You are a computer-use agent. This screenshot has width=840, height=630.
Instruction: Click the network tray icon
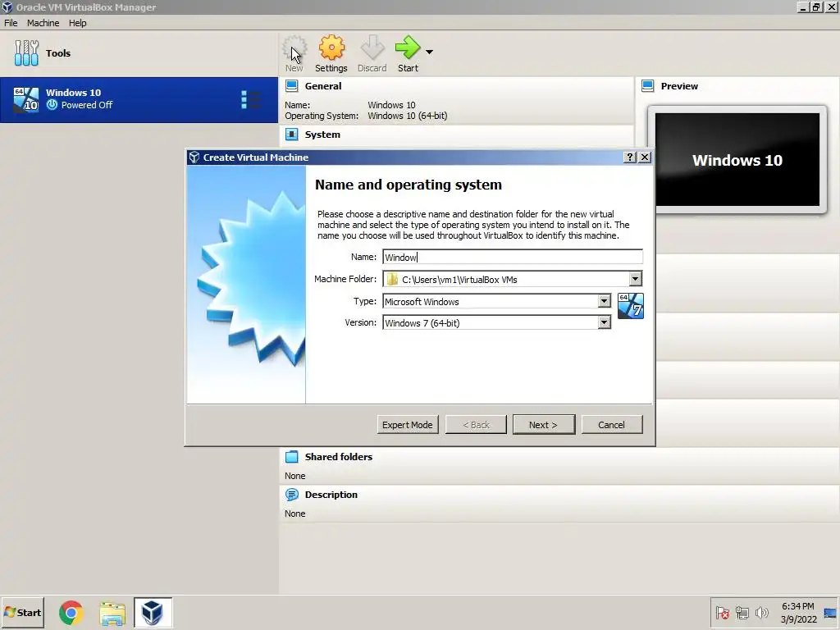tap(742, 612)
